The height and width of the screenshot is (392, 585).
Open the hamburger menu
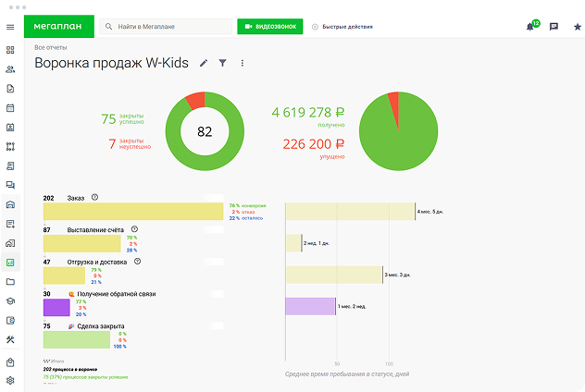[10, 27]
